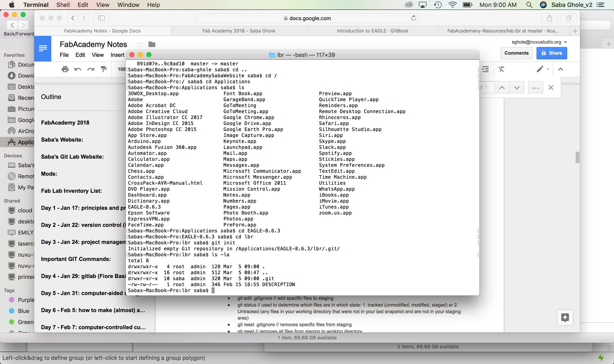Screen dimensions: 614x364
Task: Toggle Safari sidebar
Action: tap(101, 18)
